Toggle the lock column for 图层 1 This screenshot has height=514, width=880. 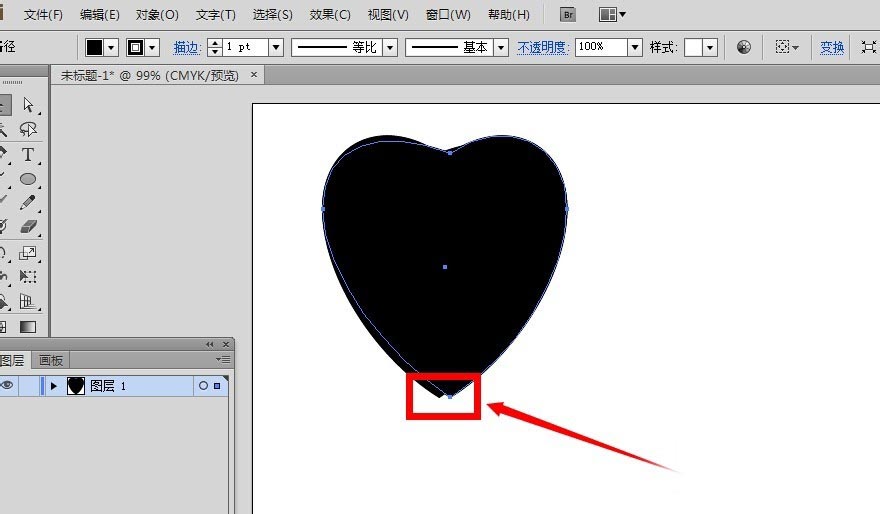(x=29, y=386)
